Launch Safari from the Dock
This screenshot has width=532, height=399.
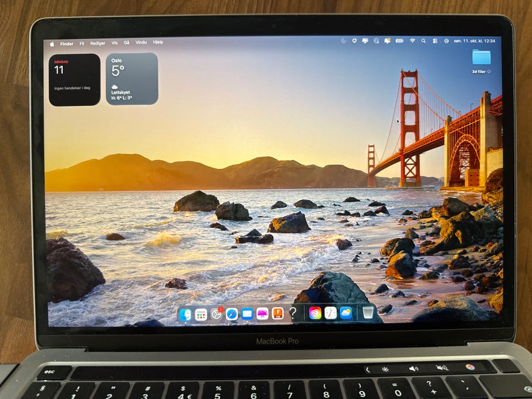[232, 314]
